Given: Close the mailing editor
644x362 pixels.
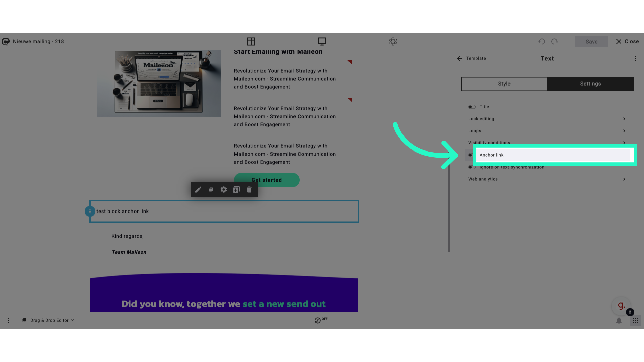Looking at the screenshot, I should point(627,41).
